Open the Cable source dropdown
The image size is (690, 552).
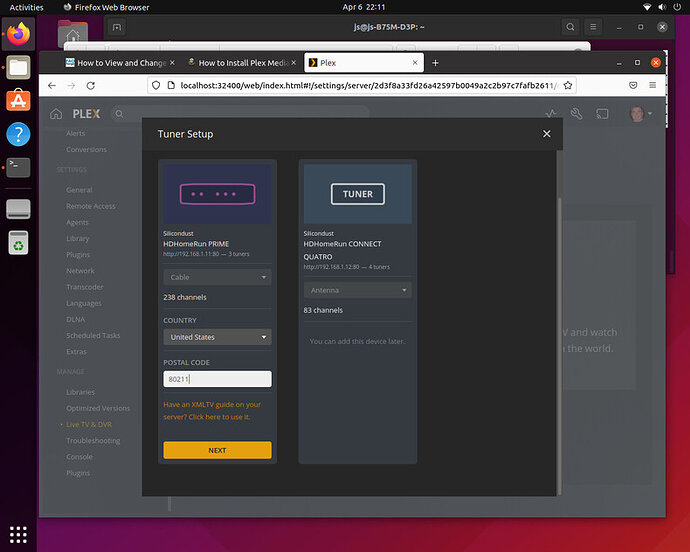[x=217, y=277]
